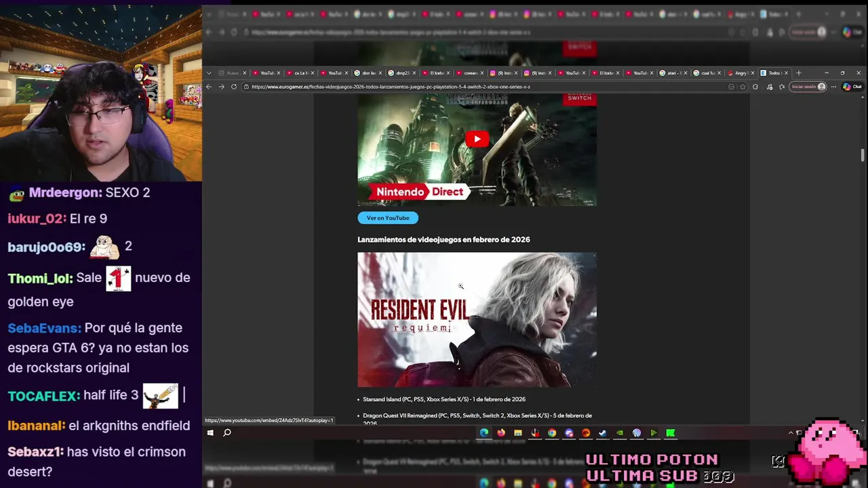
Task: Close the 'coreano' tab
Action: [482, 73]
